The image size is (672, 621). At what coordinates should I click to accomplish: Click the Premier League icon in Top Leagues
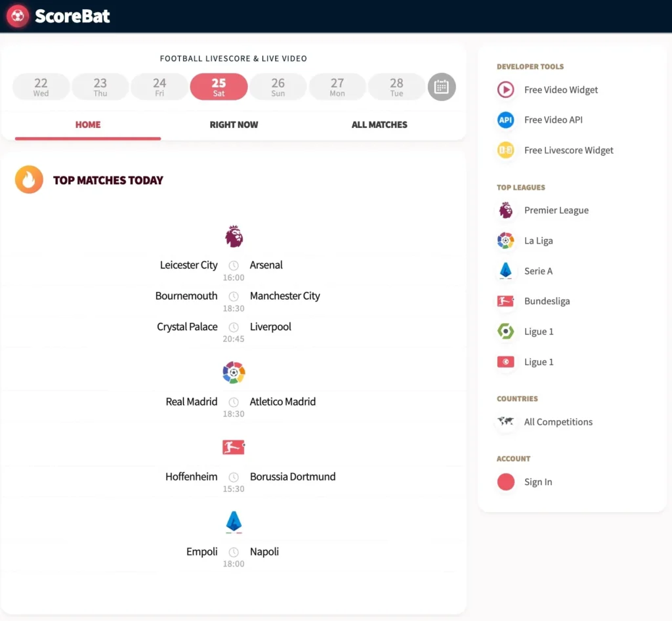coord(506,211)
